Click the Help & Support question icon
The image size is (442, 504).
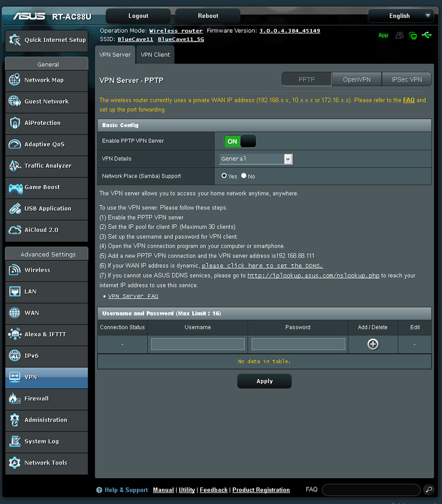coord(99,490)
